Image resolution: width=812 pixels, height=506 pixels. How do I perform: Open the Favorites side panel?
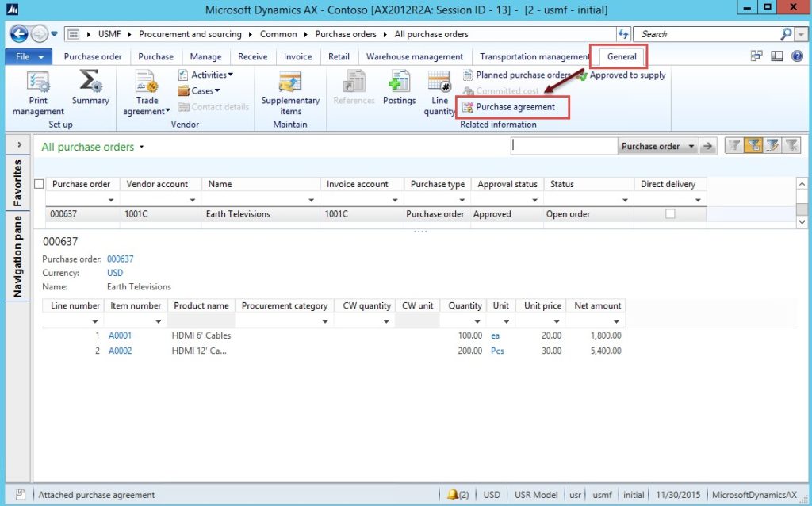pos(18,183)
